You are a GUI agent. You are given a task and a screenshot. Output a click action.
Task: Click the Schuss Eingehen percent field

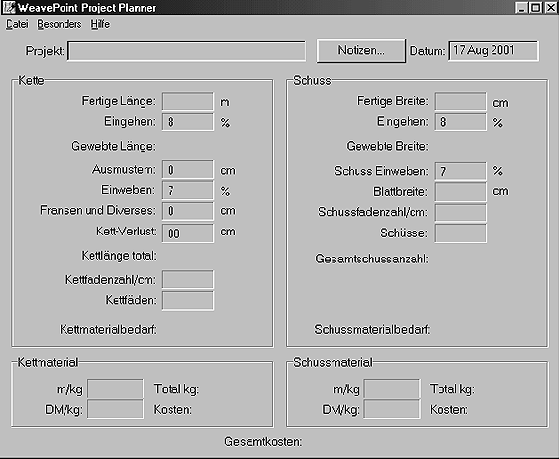(x=461, y=122)
